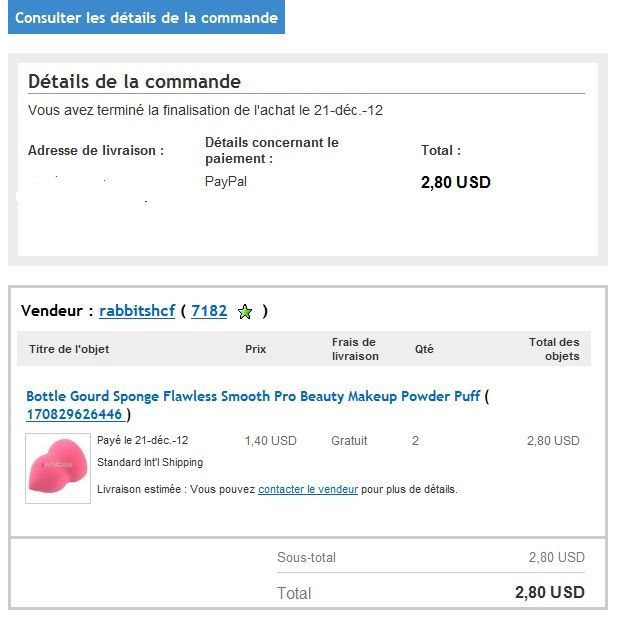
Task: Click the Standard Int'l Shipping text
Action: [x=150, y=462]
